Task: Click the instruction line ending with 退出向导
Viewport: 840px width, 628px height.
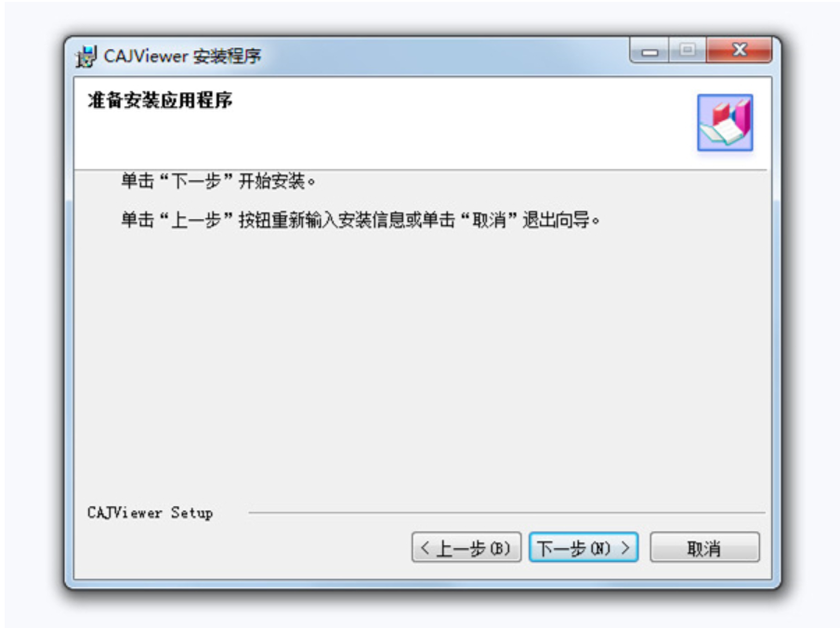Action: point(360,219)
